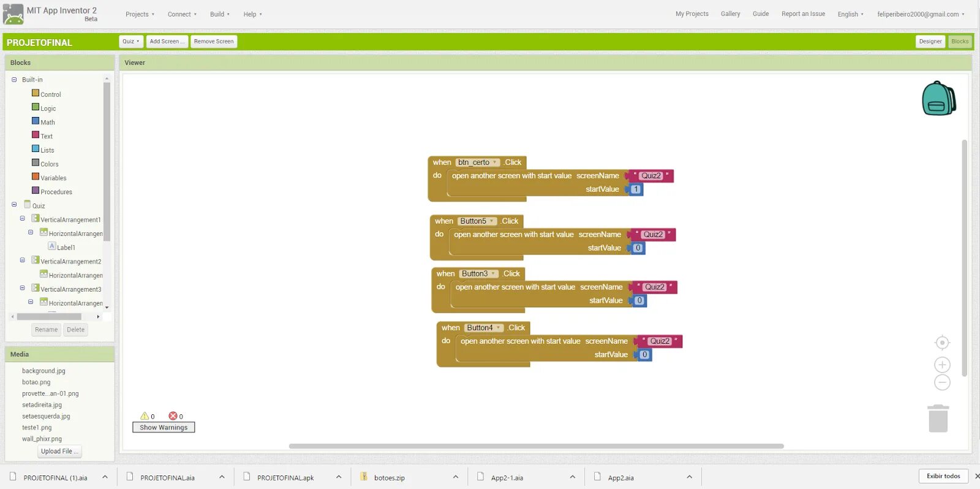Open the Gallery link

tap(730, 14)
